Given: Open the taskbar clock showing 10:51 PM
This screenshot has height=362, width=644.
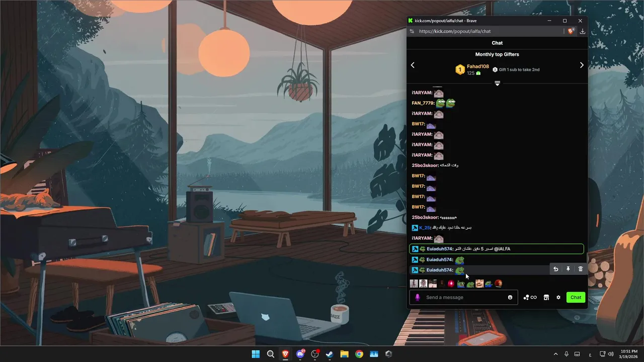Looking at the screenshot, I should (x=629, y=354).
